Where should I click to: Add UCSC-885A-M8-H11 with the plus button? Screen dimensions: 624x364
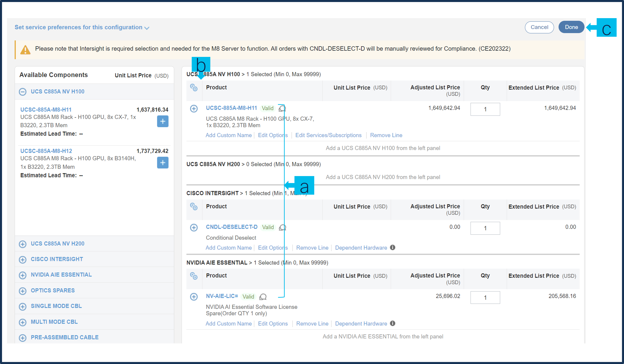coord(163,121)
